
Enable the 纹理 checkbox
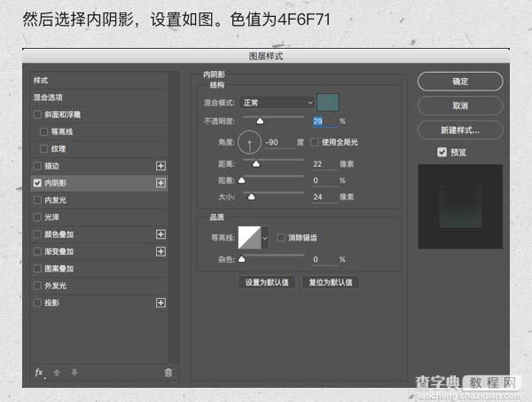point(43,149)
